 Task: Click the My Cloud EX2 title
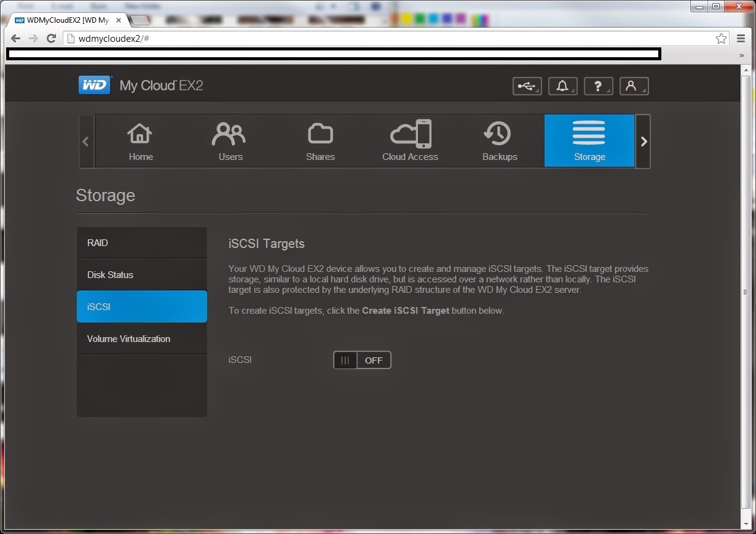tap(161, 86)
